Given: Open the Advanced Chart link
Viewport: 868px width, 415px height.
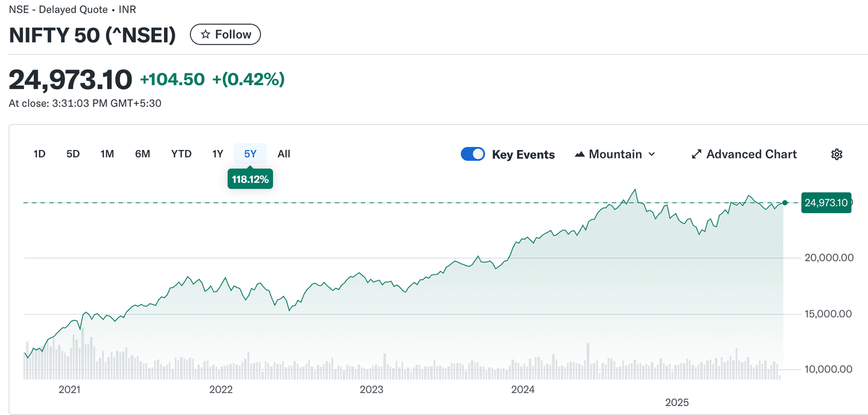Looking at the screenshot, I should pos(751,154).
